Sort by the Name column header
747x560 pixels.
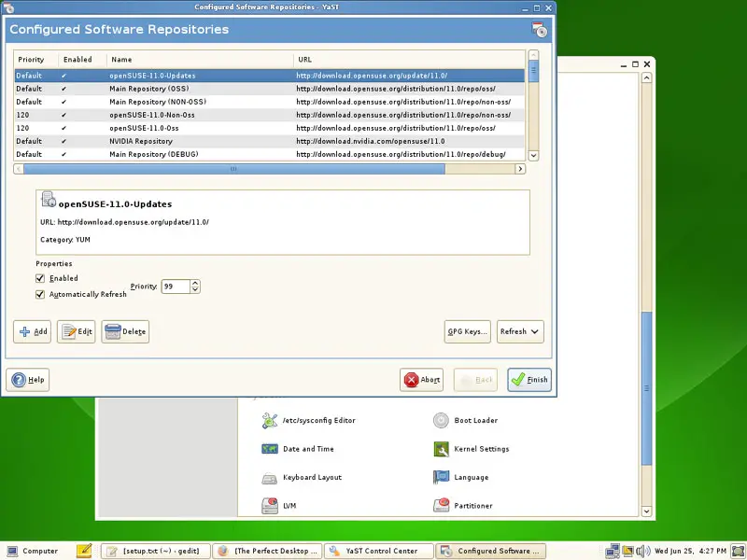[200, 60]
